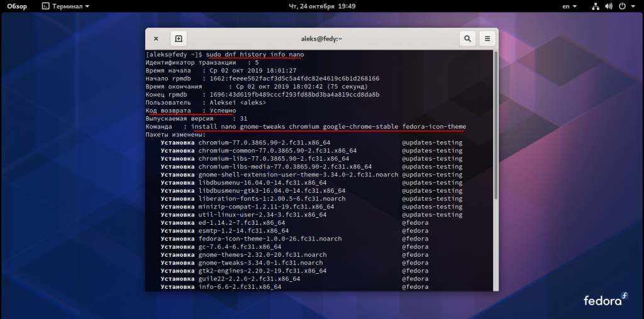Click chromium-77.0.3865.90-2.fc31.x86_64 package row

pyautogui.click(x=312, y=143)
